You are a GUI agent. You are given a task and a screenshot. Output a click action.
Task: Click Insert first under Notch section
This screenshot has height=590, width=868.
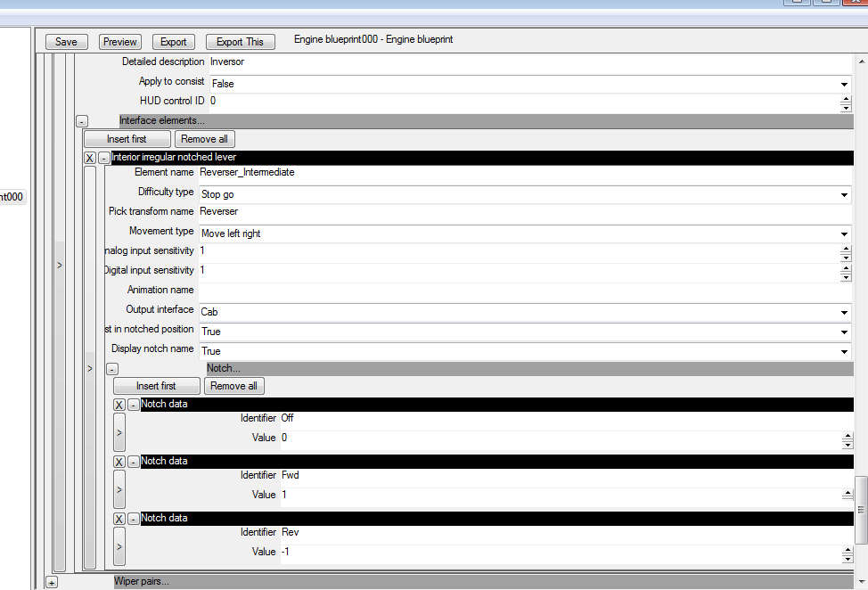coord(156,386)
